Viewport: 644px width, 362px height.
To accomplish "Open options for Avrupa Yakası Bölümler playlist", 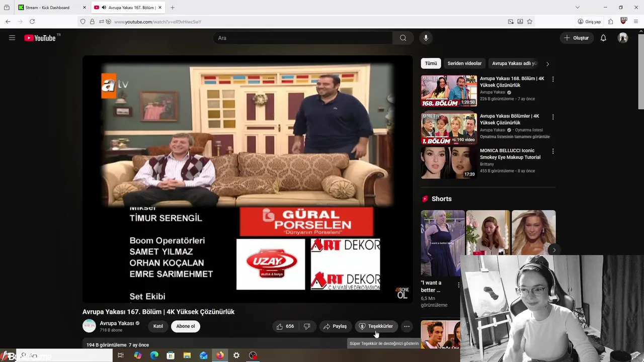I will pos(553,117).
